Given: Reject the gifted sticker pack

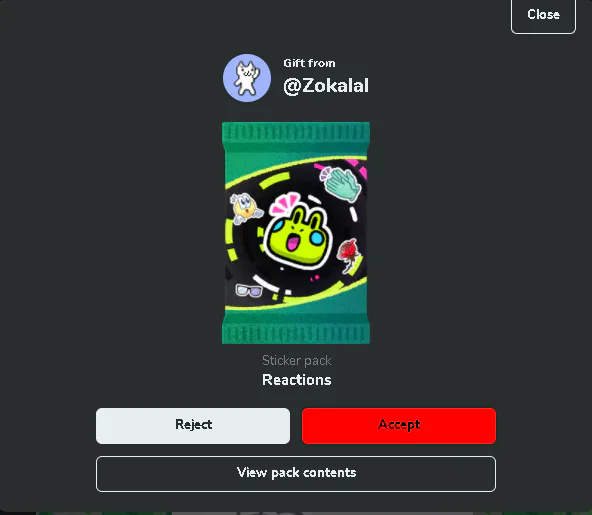Looking at the screenshot, I should tap(193, 426).
